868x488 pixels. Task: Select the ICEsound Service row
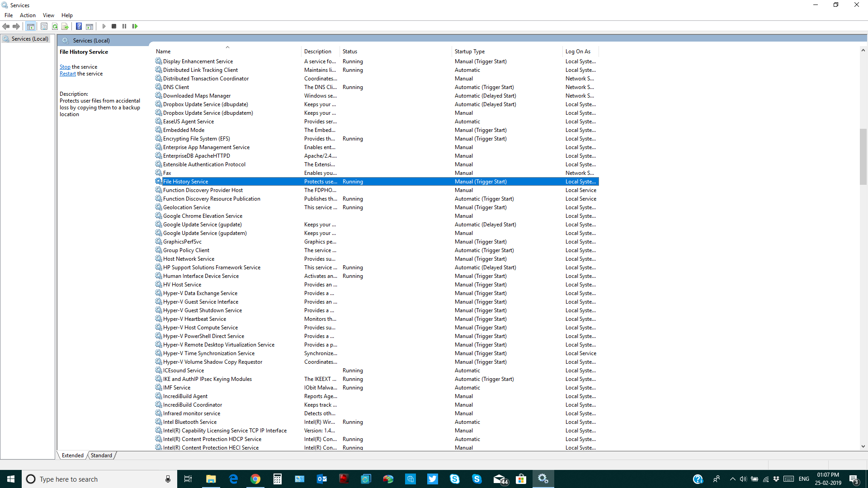coord(376,371)
